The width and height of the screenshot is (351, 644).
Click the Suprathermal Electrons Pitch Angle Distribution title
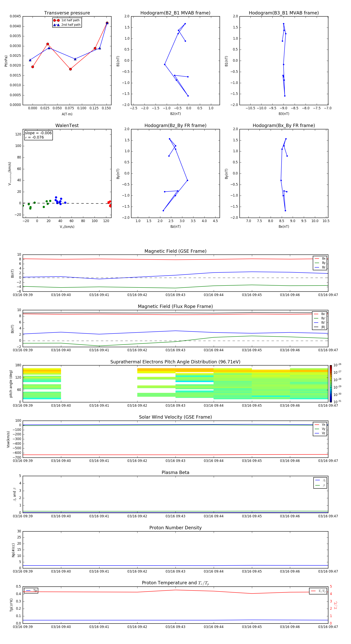point(175,362)
